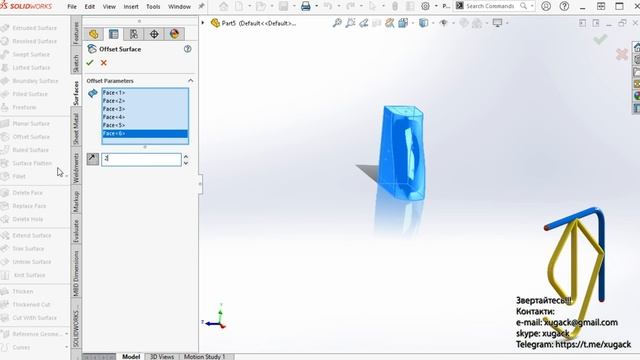Open the Hide/Show Items icon
640x360 pixels.
pyautogui.click(x=444, y=23)
